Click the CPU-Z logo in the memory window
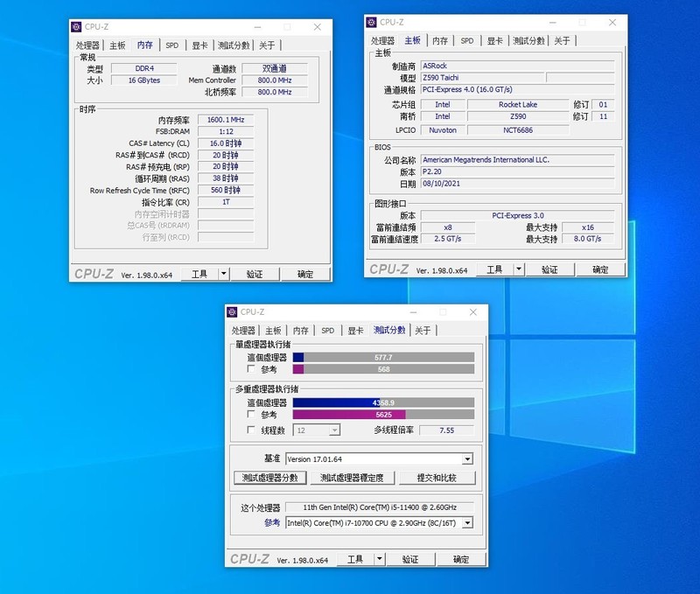Image resolution: width=700 pixels, height=594 pixels. (x=95, y=274)
